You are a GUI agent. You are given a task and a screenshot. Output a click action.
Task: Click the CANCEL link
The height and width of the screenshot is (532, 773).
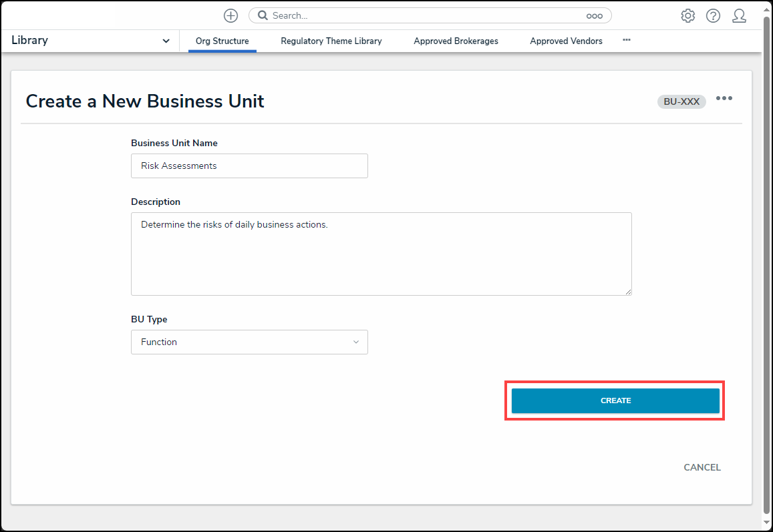coord(702,467)
